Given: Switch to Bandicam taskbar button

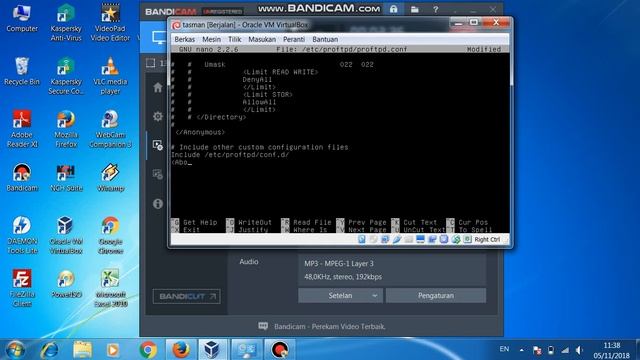Looking at the screenshot, I should coord(280,350).
